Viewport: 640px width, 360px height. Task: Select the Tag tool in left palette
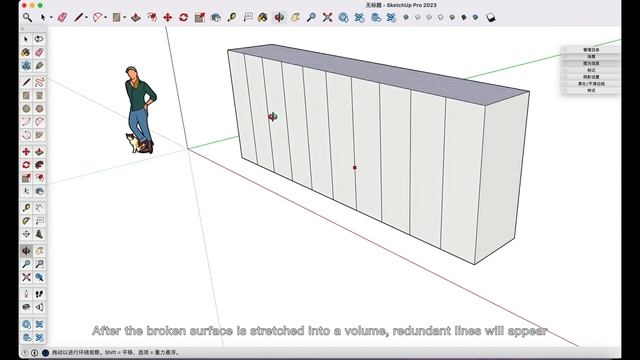[39, 65]
